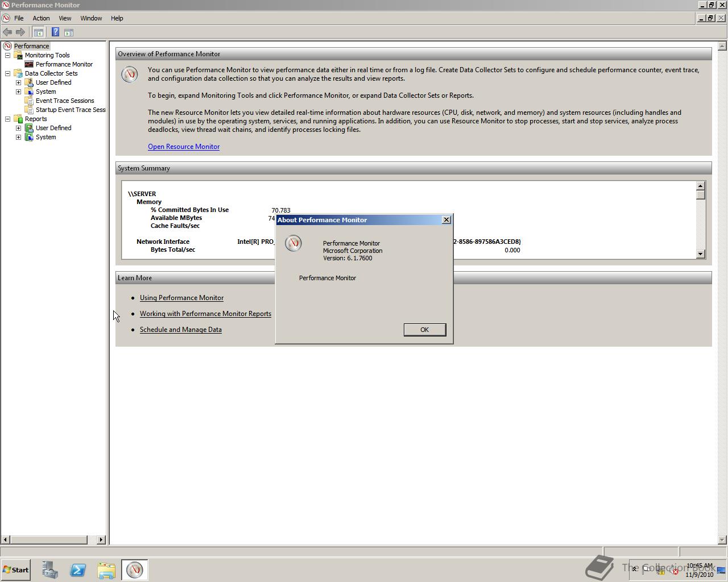The width and height of the screenshot is (728, 582).
Task: Select the Performance root node icon
Action: pyautogui.click(x=7, y=46)
